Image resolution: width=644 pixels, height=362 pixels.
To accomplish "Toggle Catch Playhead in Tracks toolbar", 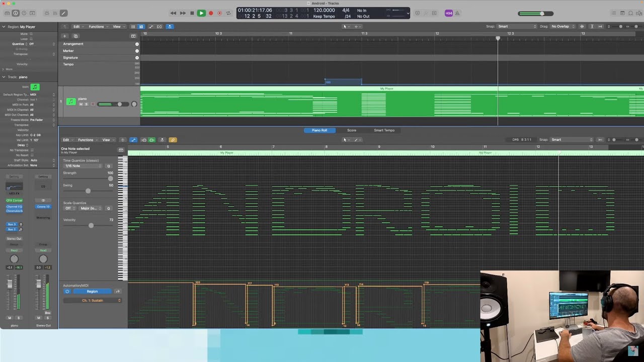I will tap(170, 27).
